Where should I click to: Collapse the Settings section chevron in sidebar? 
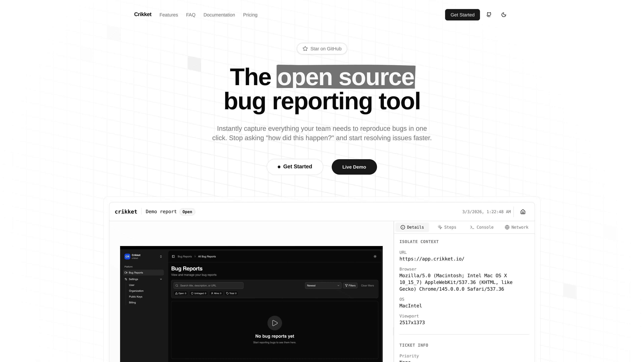[161, 279]
